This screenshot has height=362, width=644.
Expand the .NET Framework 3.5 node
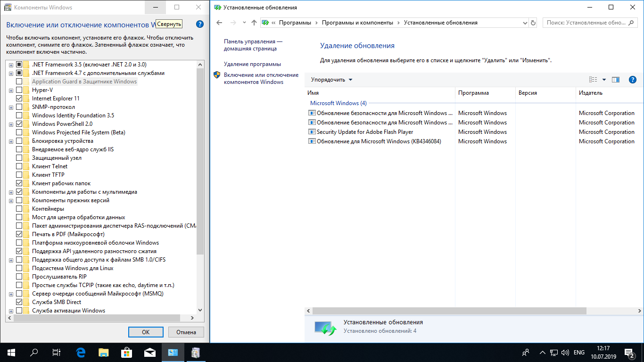point(11,65)
